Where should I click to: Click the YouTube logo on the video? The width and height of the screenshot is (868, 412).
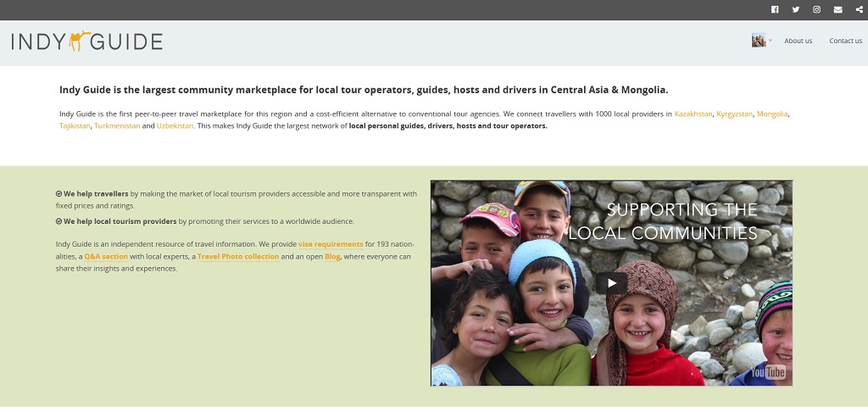pos(768,371)
